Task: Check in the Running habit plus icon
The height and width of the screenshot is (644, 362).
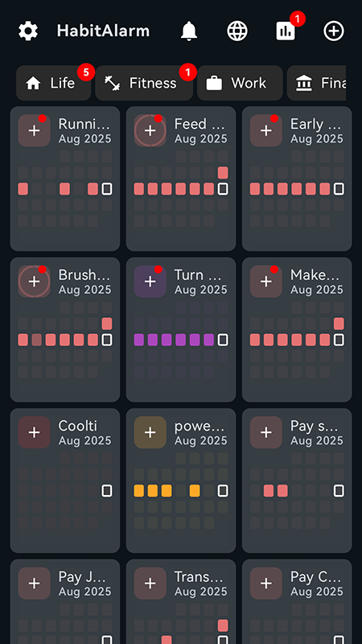Action: [x=34, y=130]
